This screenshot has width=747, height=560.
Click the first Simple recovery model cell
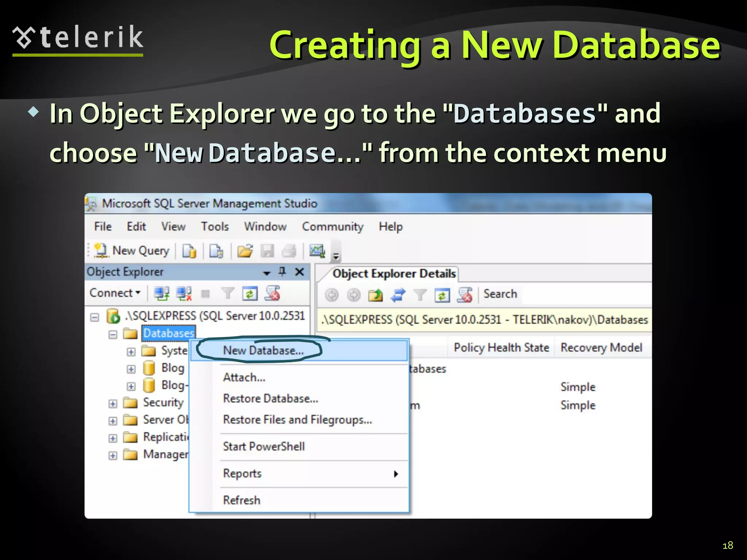click(578, 387)
